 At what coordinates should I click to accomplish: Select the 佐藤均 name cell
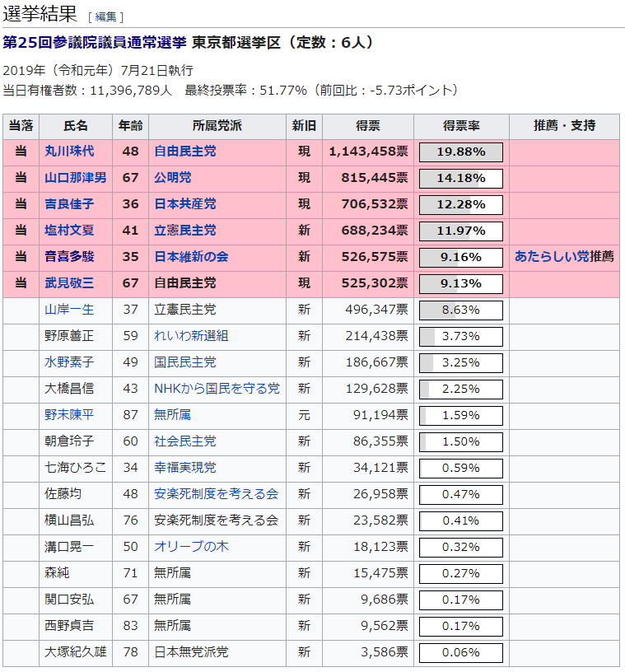pos(76,494)
